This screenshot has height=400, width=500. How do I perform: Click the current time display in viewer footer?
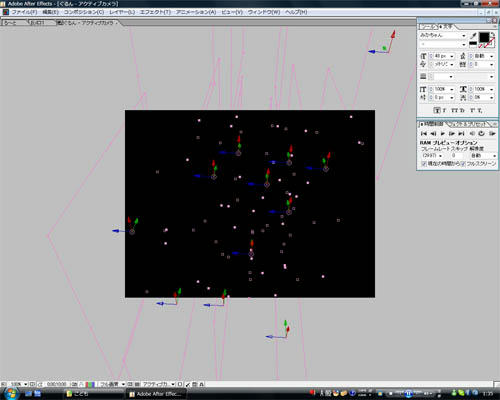tap(56, 384)
